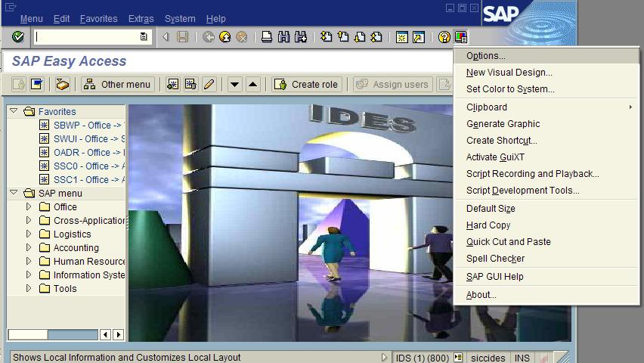The height and width of the screenshot is (363, 644).
Task: Click the Create New Session icon
Action: [x=401, y=37]
